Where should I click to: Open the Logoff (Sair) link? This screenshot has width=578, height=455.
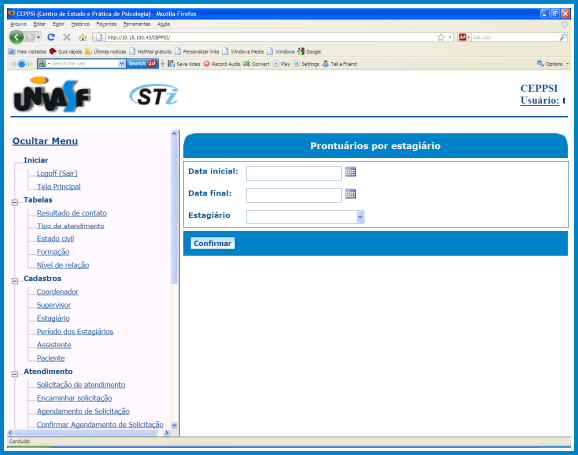click(x=57, y=173)
